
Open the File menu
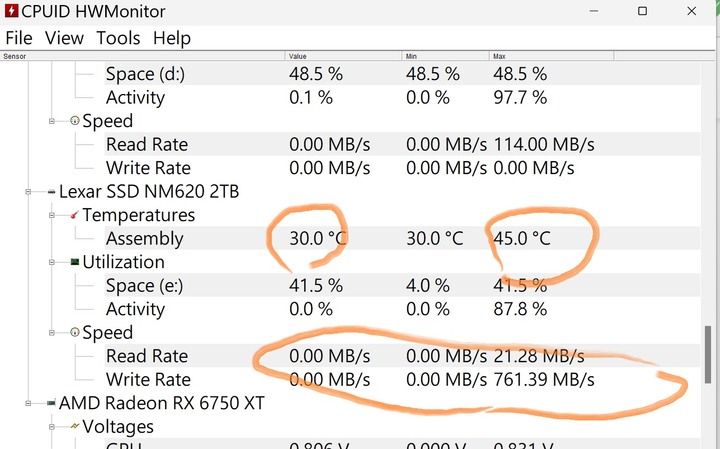point(19,38)
